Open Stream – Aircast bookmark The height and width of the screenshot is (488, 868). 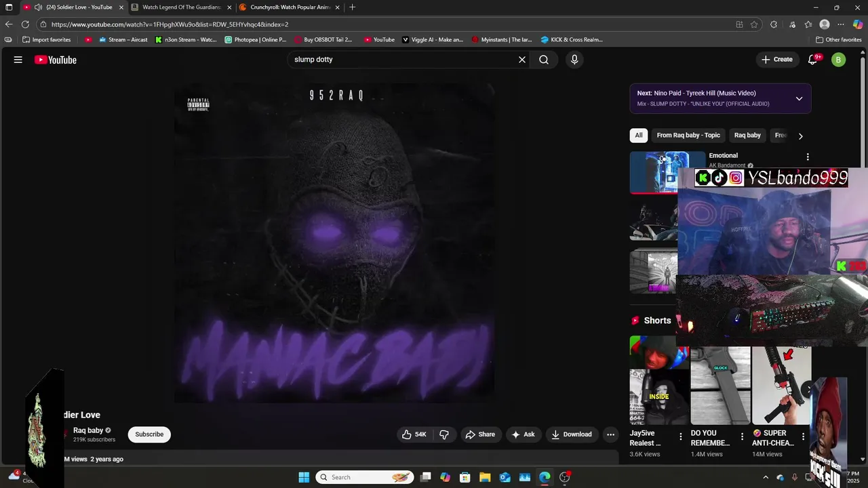123,40
